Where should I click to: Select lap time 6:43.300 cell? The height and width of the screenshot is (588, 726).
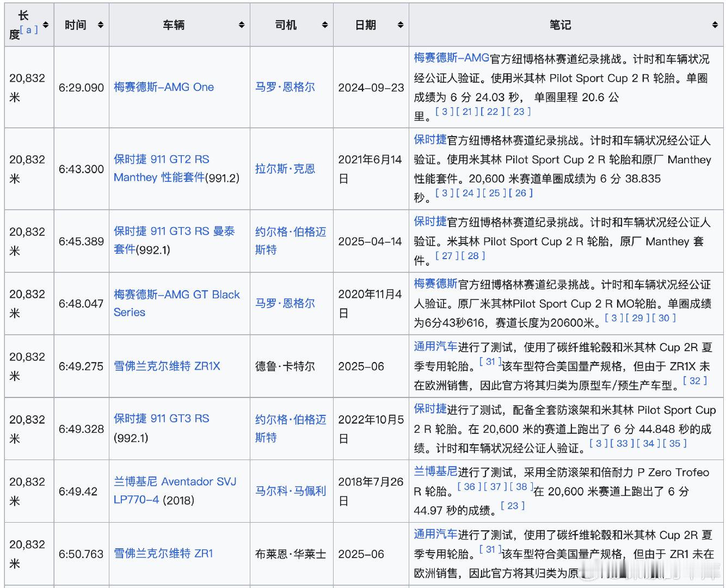pos(82,169)
